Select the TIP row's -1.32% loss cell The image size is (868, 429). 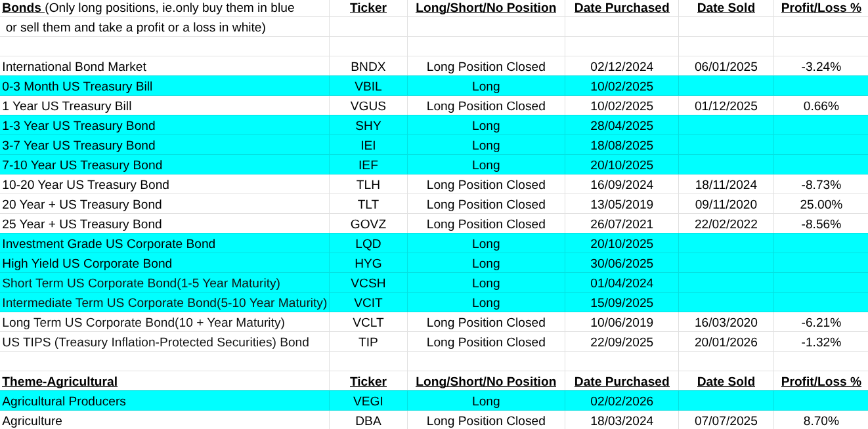(x=821, y=342)
